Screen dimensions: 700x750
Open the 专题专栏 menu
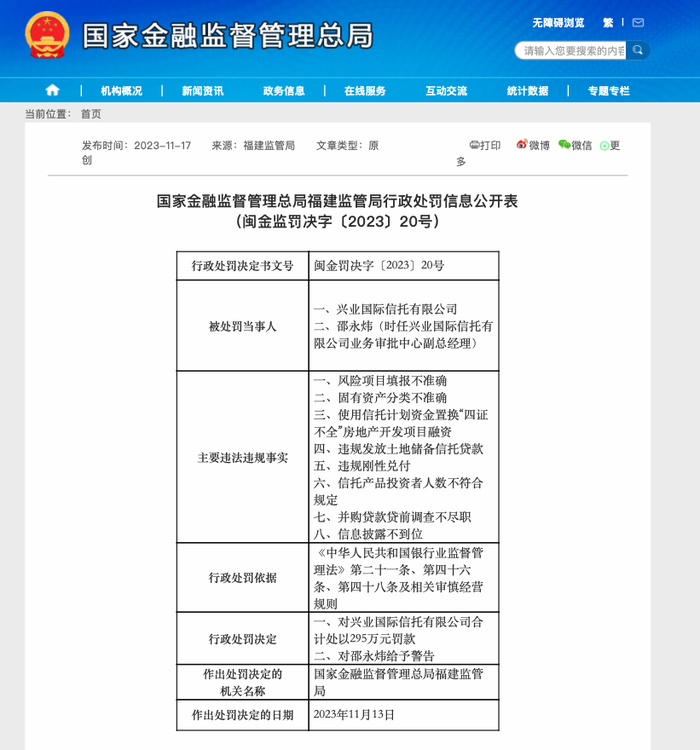pos(609,90)
